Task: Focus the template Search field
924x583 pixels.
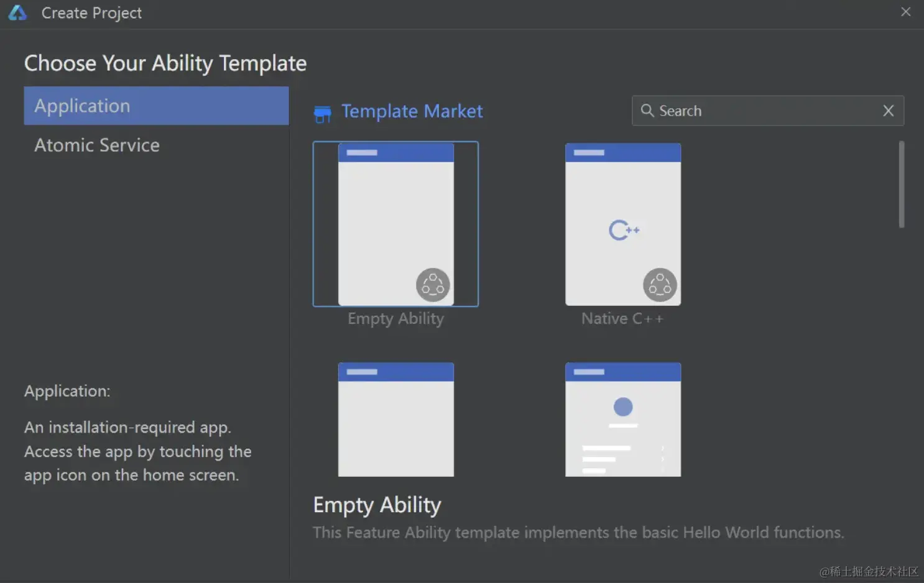Action: click(x=767, y=111)
